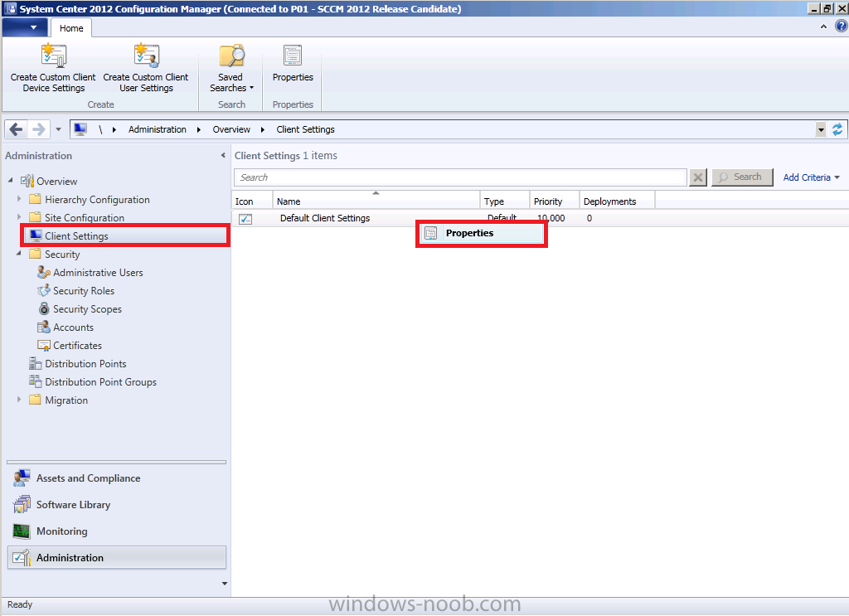
Task: Clear the search with the X button
Action: [698, 177]
